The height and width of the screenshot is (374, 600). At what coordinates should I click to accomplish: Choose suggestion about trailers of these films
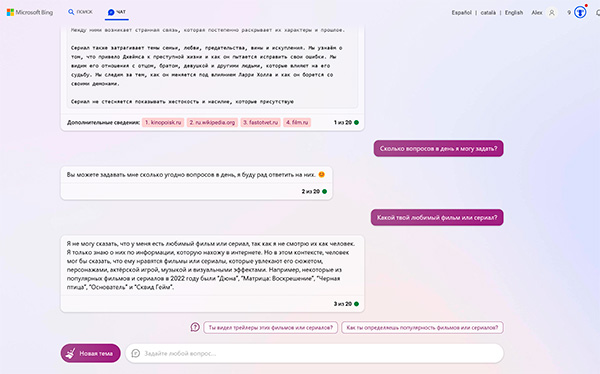click(271, 328)
